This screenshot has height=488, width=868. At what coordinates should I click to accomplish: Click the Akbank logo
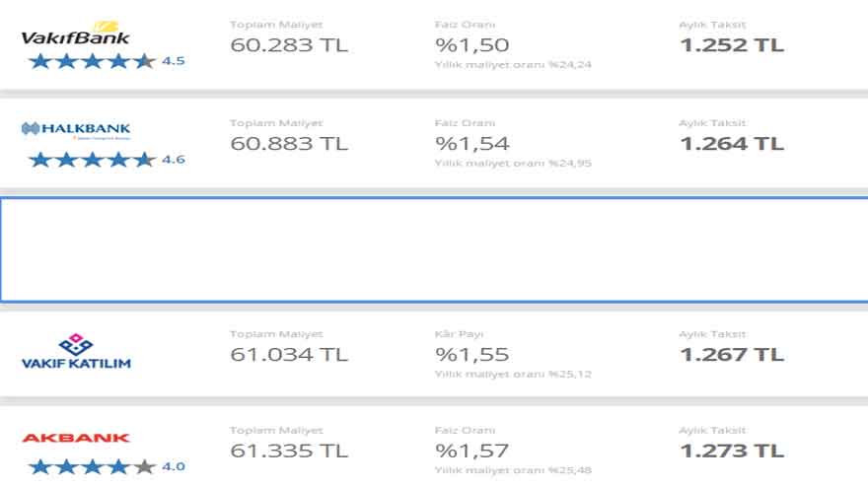(x=76, y=438)
